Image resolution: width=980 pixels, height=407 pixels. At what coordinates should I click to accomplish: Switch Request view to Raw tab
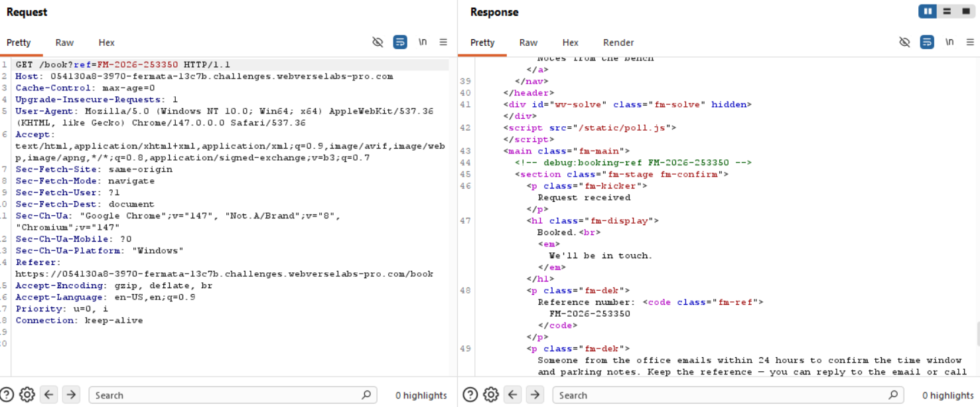[64, 42]
